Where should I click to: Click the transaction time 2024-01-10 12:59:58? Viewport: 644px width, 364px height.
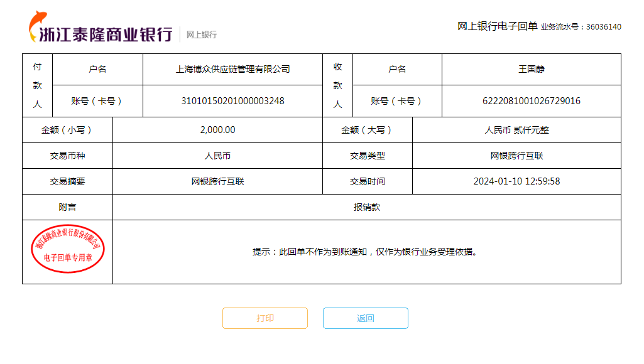pyautogui.click(x=516, y=181)
